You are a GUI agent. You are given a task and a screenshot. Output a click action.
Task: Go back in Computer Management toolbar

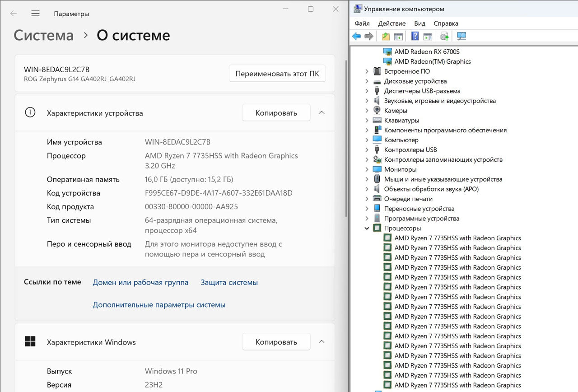(x=356, y=36)
